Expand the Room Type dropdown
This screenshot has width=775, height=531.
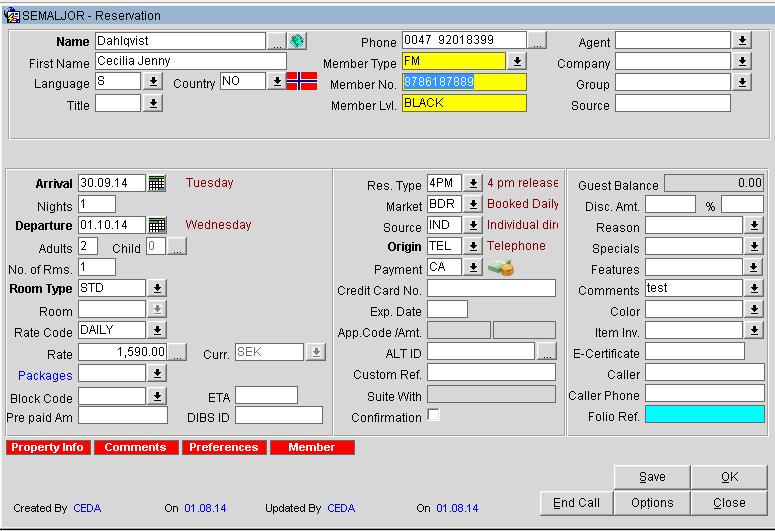pyautogui.click(x=157, y=288)
